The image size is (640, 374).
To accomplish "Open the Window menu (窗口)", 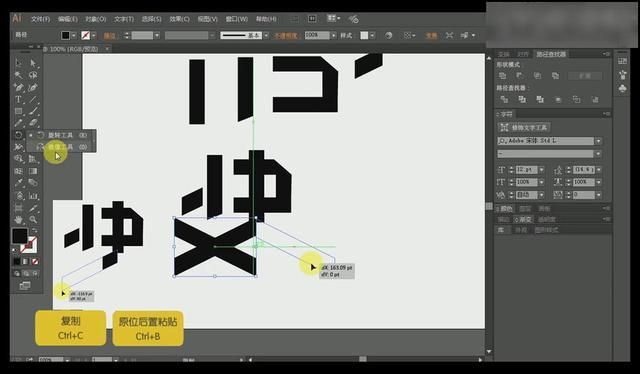I will (x=237, y=19).
